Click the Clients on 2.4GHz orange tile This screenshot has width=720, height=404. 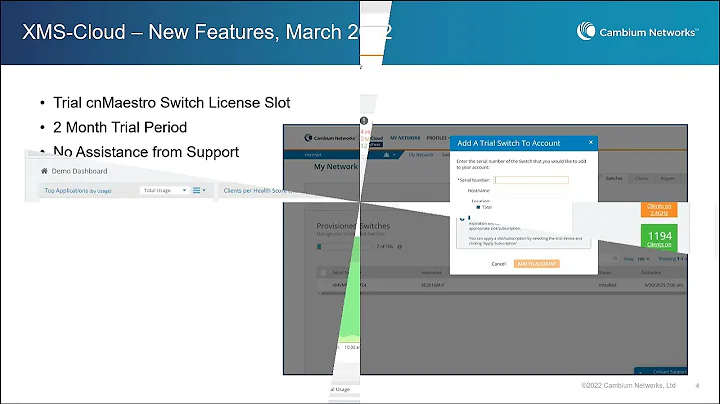(x=659, y=209)
